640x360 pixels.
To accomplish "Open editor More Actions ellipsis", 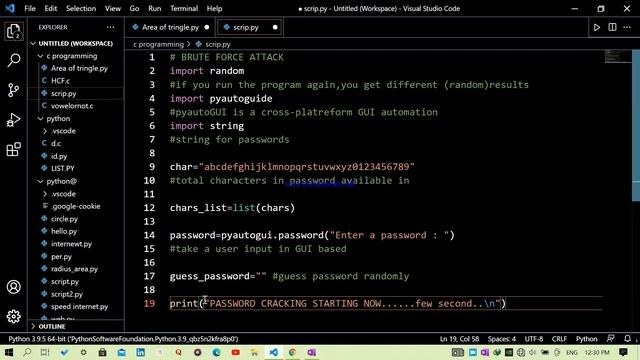I will [x=627, y=27].
